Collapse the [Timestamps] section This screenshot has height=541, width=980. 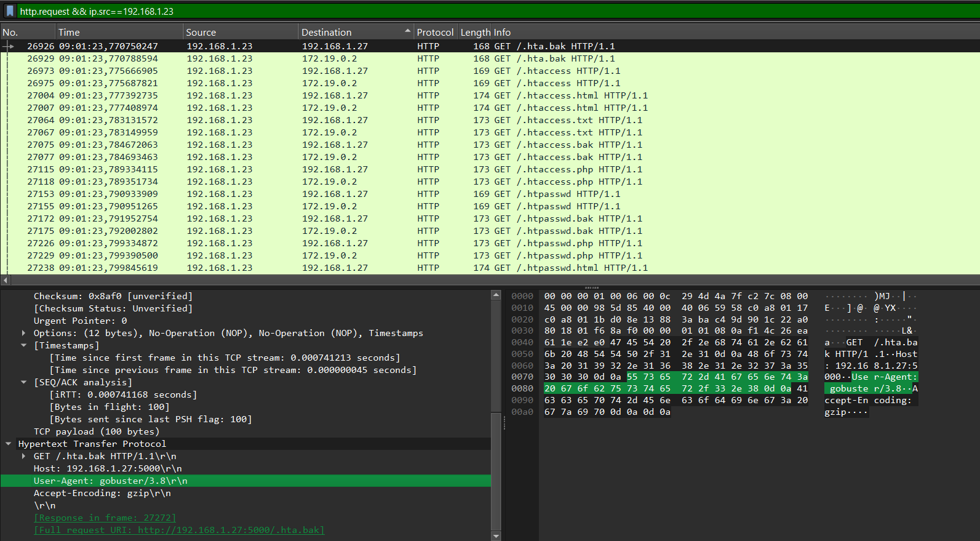(24, 345)
